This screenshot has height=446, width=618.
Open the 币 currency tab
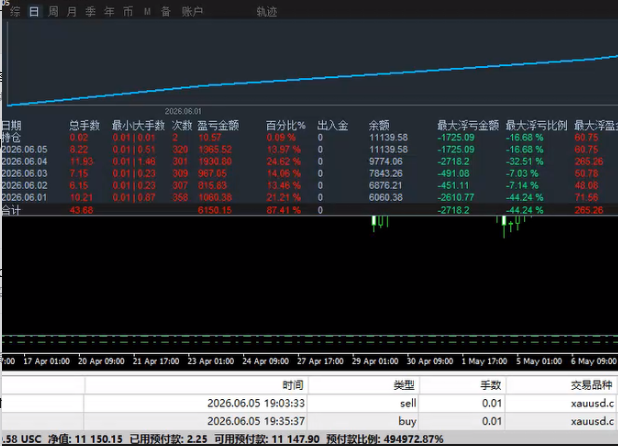pos(128,11)
